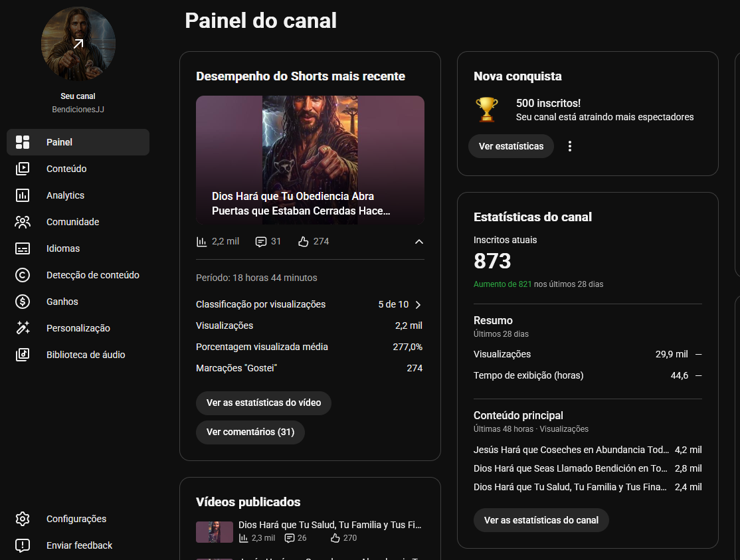Expand the Classificação por visualizações chevron
740x560 pixels.
click(x=418, y=305)
